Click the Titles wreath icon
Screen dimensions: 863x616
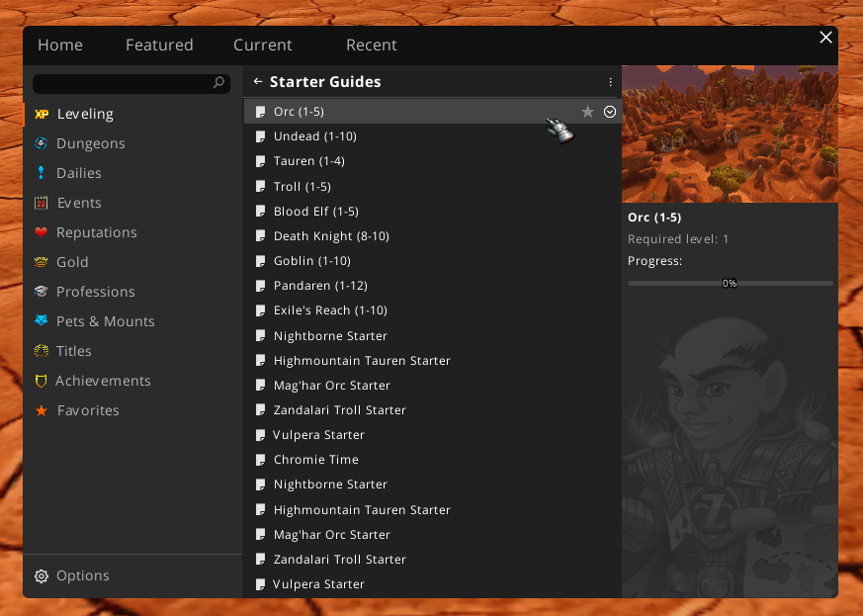click(41, 351)
